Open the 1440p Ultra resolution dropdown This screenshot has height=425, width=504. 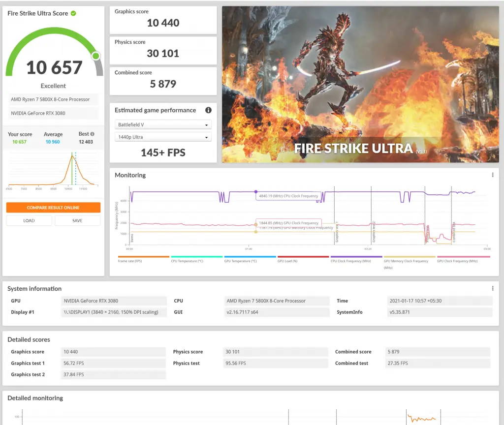[x=163, y=137]
